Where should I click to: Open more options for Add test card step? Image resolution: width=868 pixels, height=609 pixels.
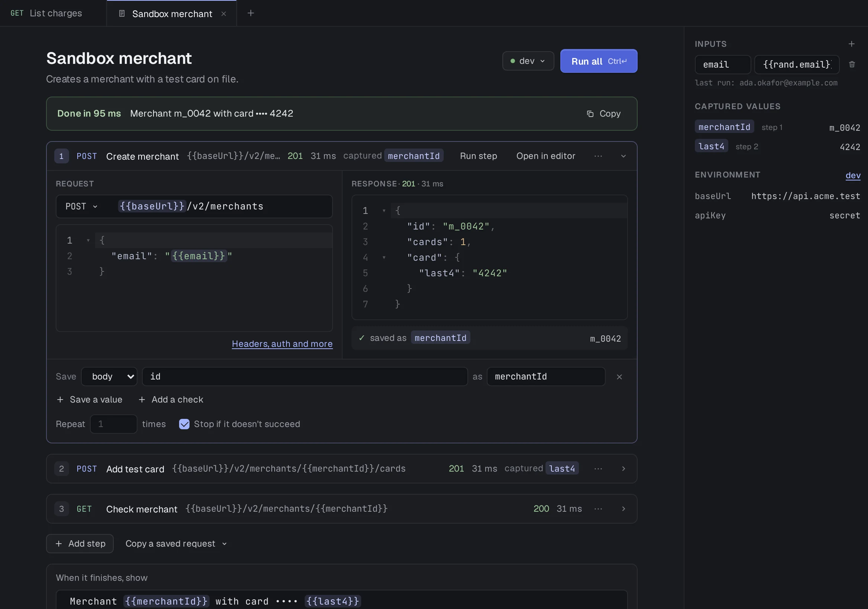pos(598,469)
